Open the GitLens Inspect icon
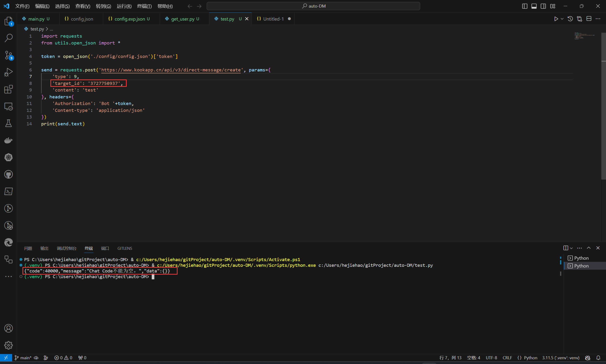 [x=9, y=226]
